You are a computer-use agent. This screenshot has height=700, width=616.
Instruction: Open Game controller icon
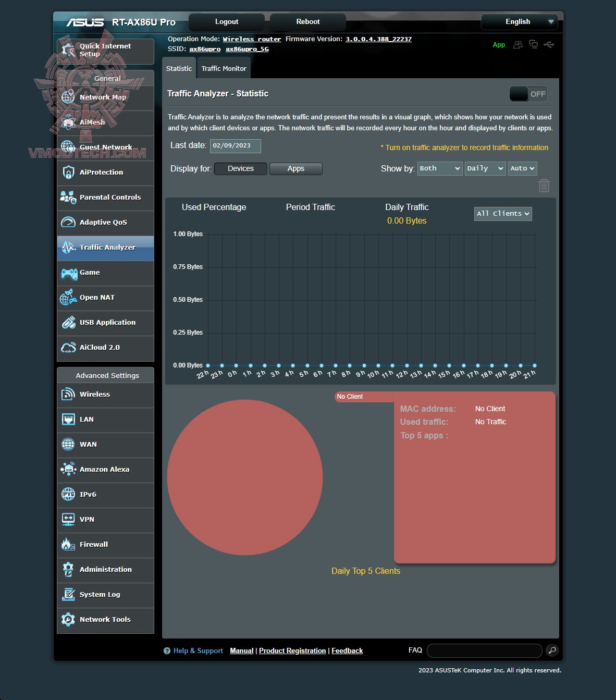69,273
